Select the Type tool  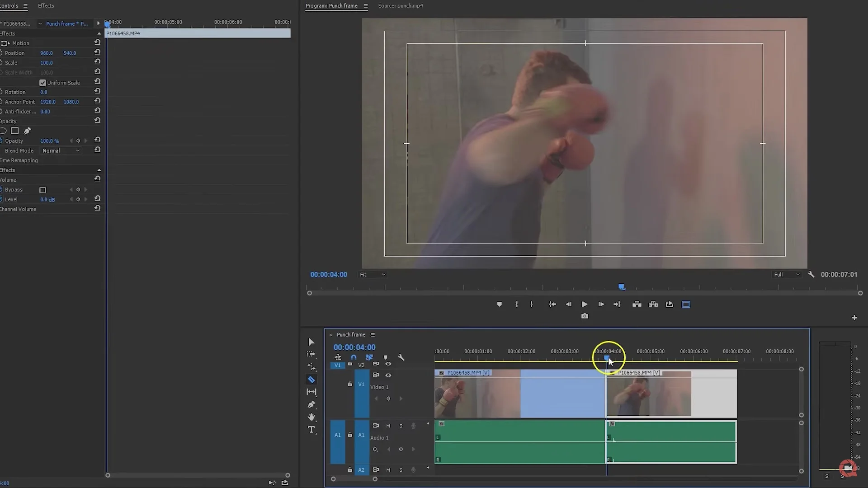coord(311,430)
